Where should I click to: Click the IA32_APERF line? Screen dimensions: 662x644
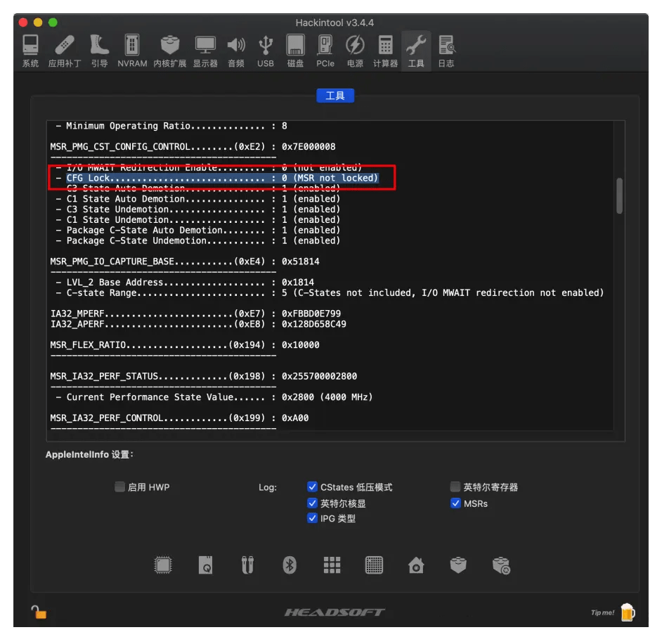coord(198,324)
